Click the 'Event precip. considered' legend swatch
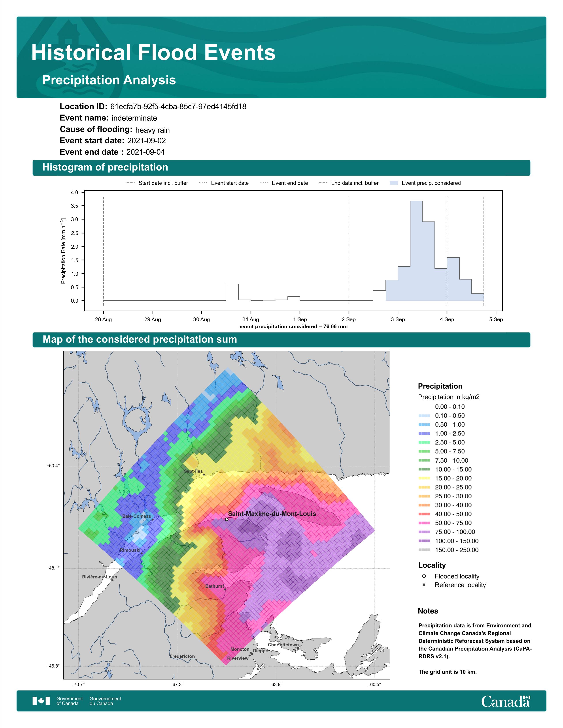 point(394,183)
